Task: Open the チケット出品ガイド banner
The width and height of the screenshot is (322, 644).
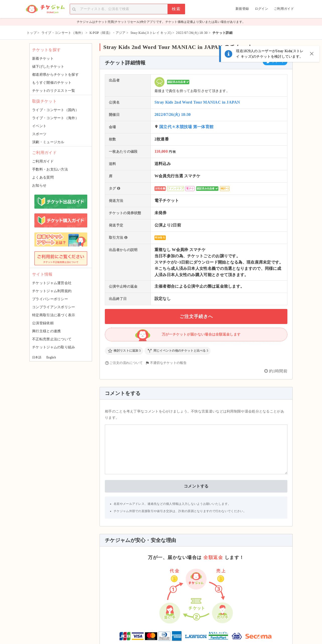Action: click(x=61, y=202)
